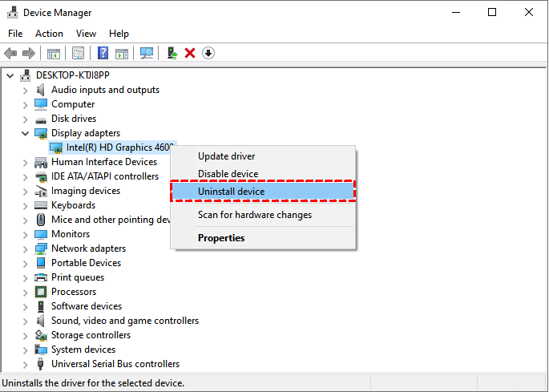Minimize the Device Manager window
The width and height of the screenshot is (549, 392).
point(456,12)
